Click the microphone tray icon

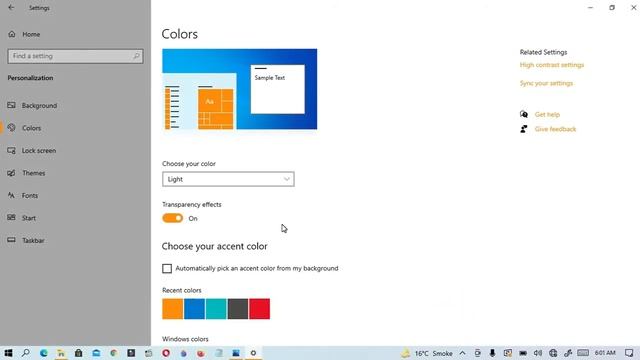tap(492, 353)
